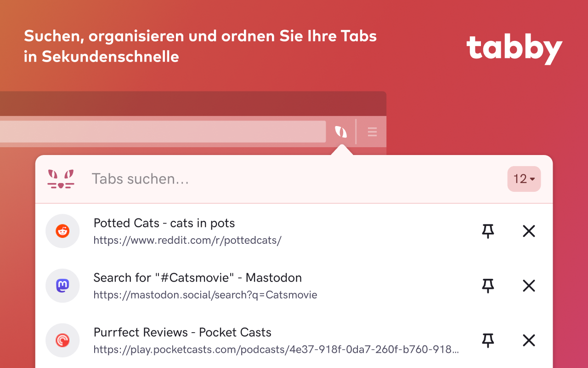This screenshot has width=588, height=368.
Task: Click the Tabby cat-eyes extension icon
Action: tap(341, 132)
